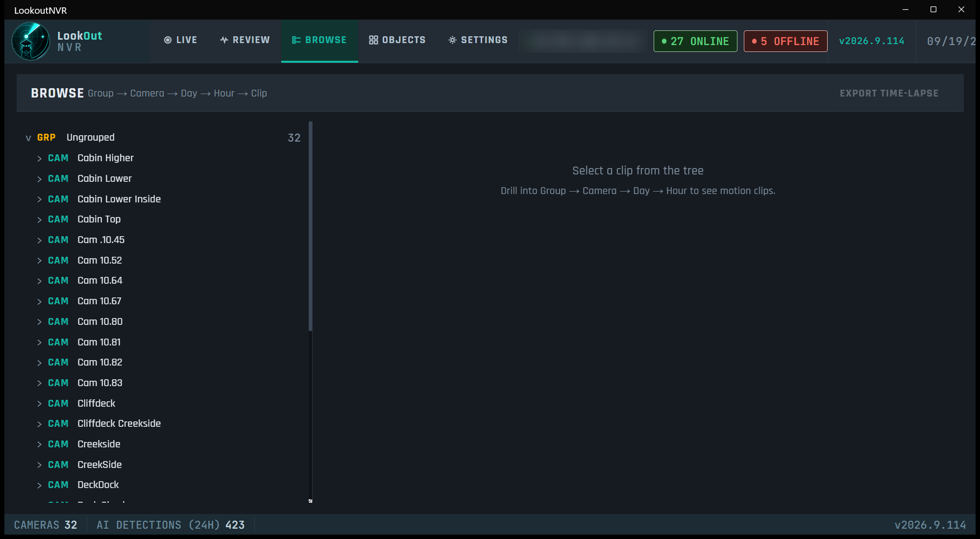Expand the Cabin Top camera

coord(39,220)
